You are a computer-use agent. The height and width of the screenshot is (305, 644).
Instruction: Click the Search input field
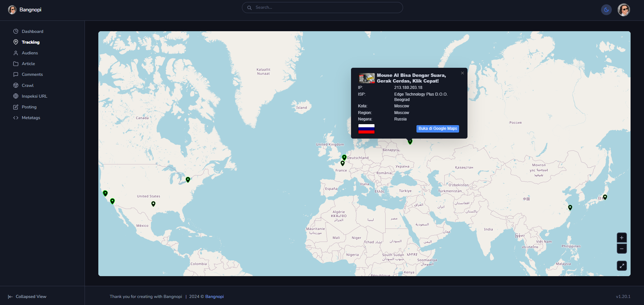pyautogui.click(x=322, y=7)
